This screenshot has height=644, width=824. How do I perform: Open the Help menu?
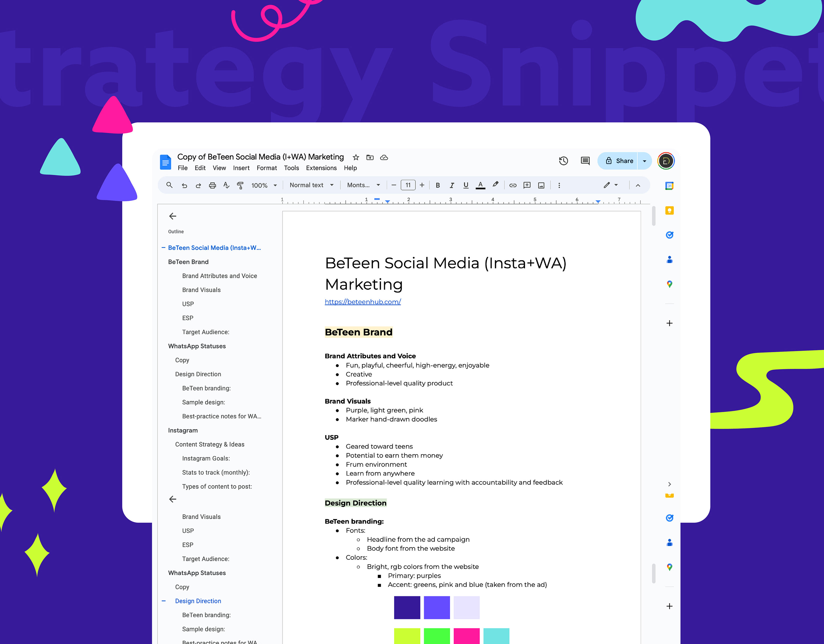pos(350,168)
